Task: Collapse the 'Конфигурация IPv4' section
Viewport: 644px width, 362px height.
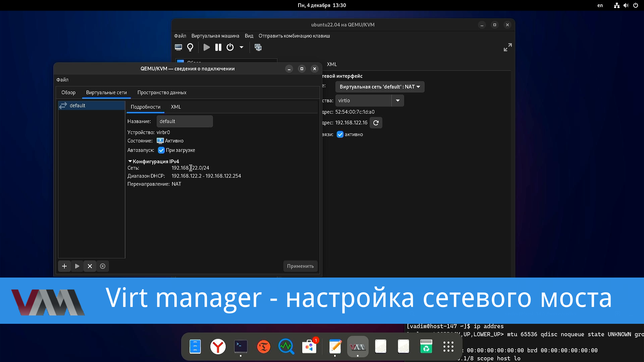Action: point(130,161)
